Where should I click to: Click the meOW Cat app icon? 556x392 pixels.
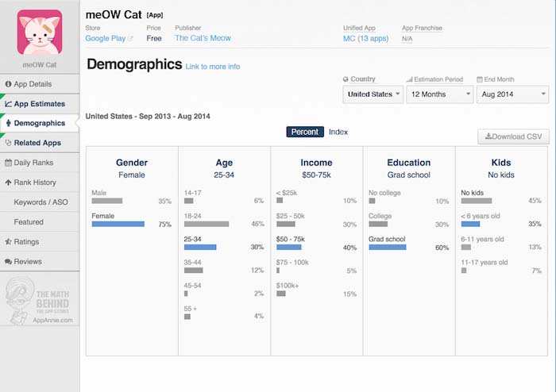(40, 32)
